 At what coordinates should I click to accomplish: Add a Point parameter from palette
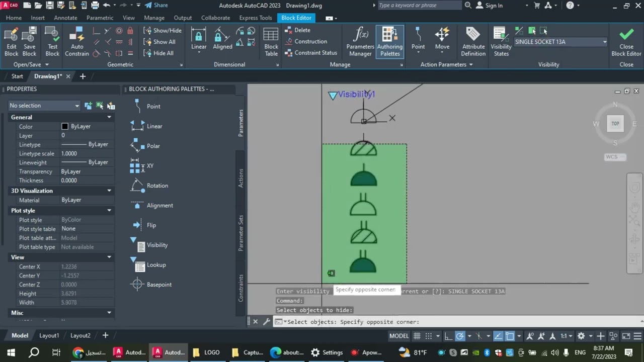coord(146,107)
